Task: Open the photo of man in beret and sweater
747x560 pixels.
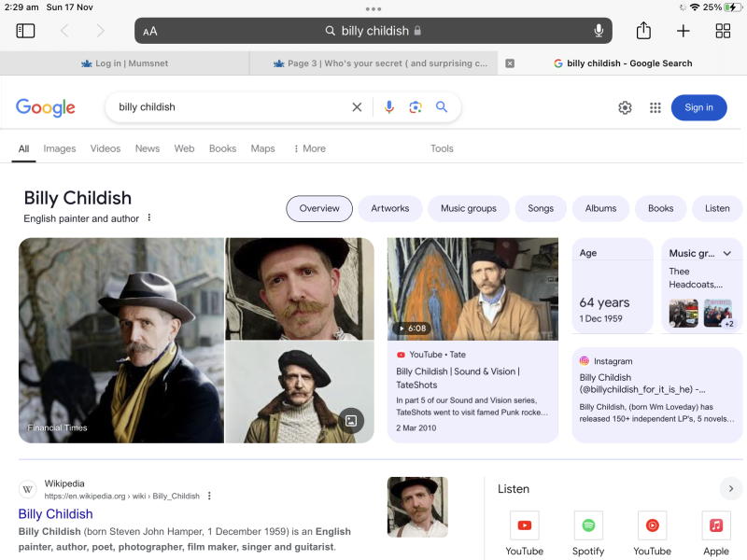Action: point(300,392)
